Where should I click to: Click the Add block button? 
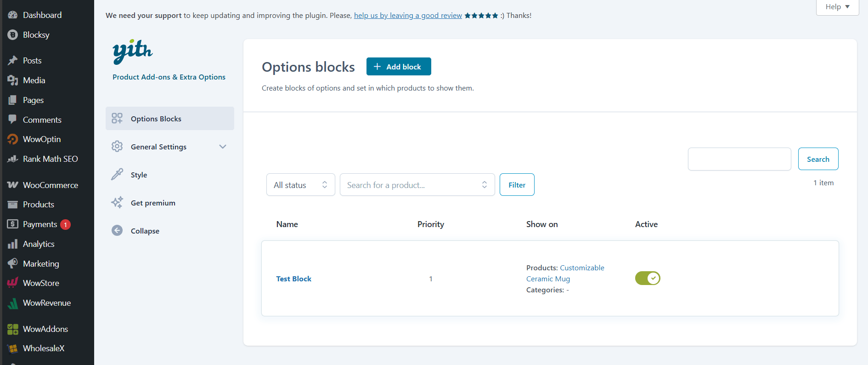(399, 66)
